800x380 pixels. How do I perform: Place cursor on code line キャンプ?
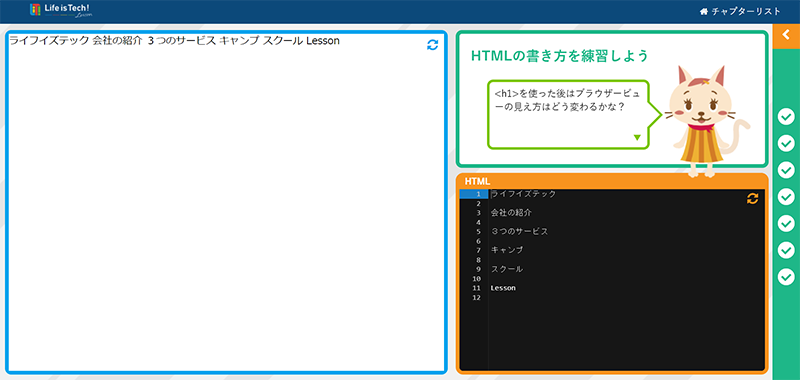tap(507, 250)
